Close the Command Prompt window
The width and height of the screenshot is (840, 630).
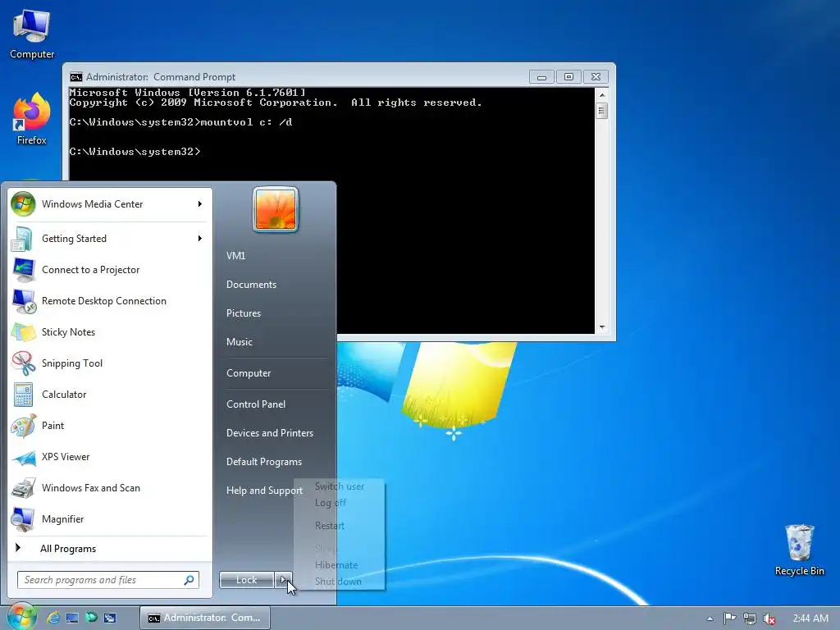[x=596, y=77]
